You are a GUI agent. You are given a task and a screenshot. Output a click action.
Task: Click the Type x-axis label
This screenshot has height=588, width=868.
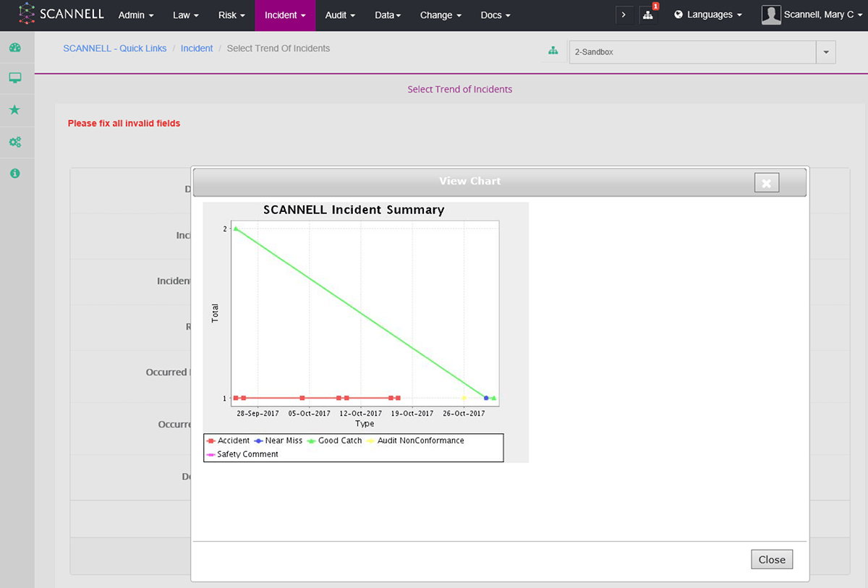[x=365, y=424]
